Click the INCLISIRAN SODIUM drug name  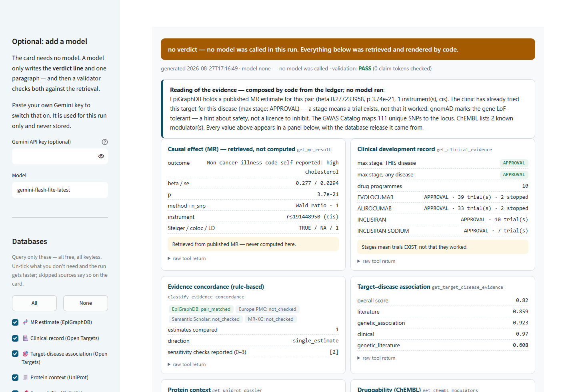[x=383, y=231]
